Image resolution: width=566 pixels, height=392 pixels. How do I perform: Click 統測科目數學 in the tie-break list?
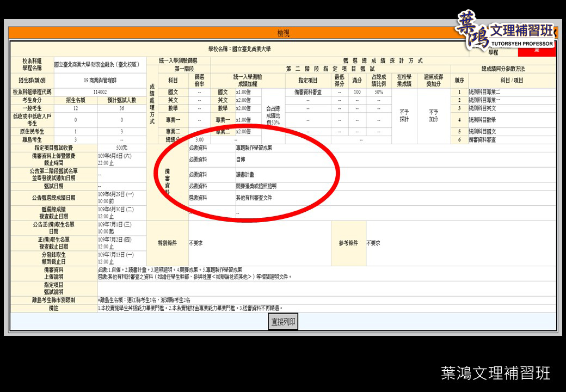tap(484, 120)
